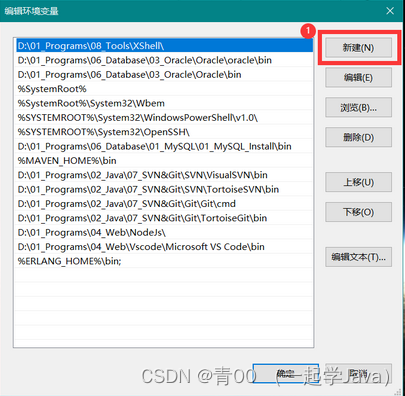The width and height of the screenshot is (405, 396).
Task: Click the 删除(D) button
Action: (358, 137)
